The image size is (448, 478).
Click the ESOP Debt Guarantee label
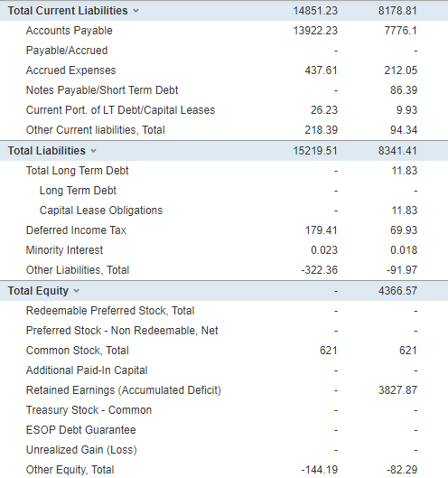[80, 430]
